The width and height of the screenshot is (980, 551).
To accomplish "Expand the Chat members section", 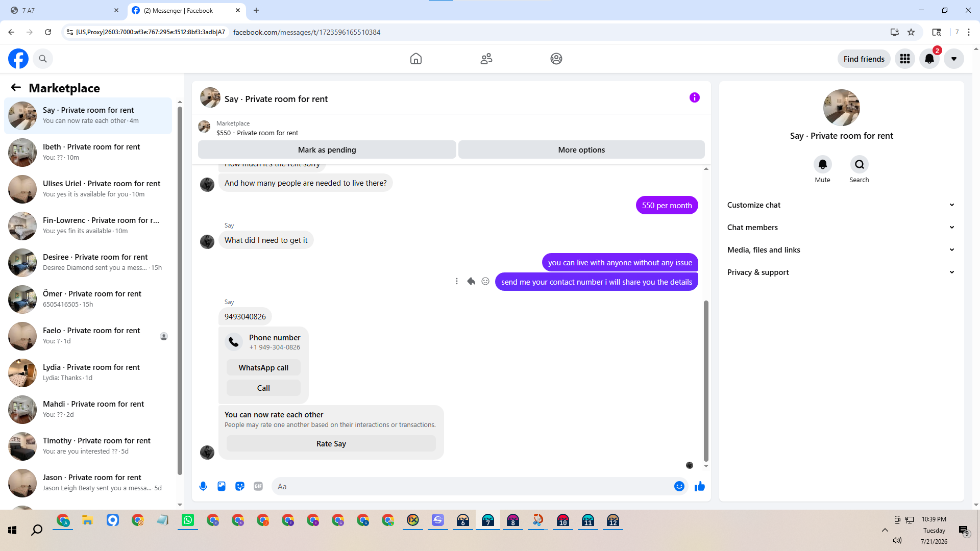I will coord(842,228).
